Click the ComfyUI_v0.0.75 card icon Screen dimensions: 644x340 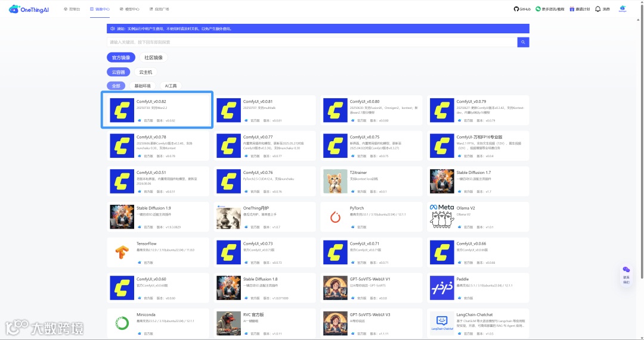pyautogui.click(x=336, y=146)
